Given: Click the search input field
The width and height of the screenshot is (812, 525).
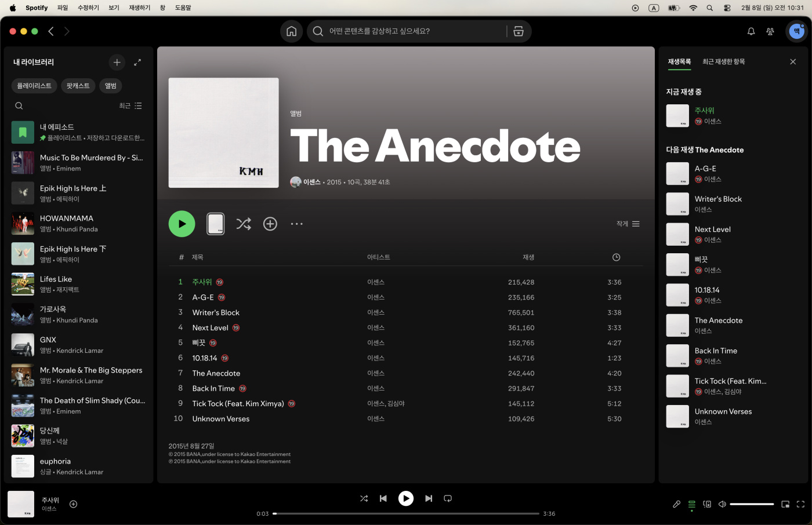Looking at the screenshot, I should pyautogui.click(x=412, y=31).
